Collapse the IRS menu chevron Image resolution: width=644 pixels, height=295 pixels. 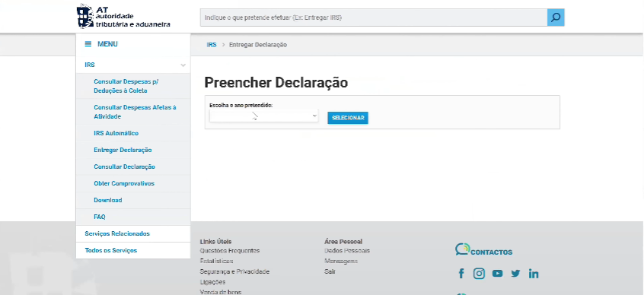click(183, 65)
